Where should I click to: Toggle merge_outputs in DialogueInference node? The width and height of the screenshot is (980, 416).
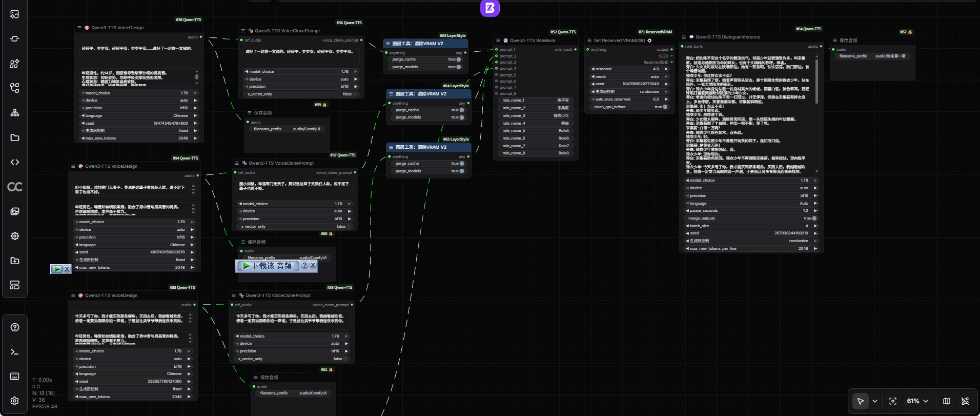coord(814,218)
